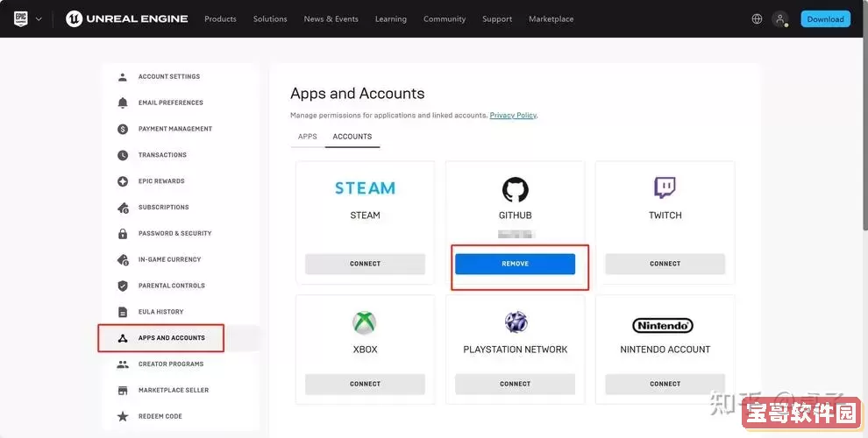Connect the PlayStation Network account
The width and height of the screenshot is (868, 438).
515,384
